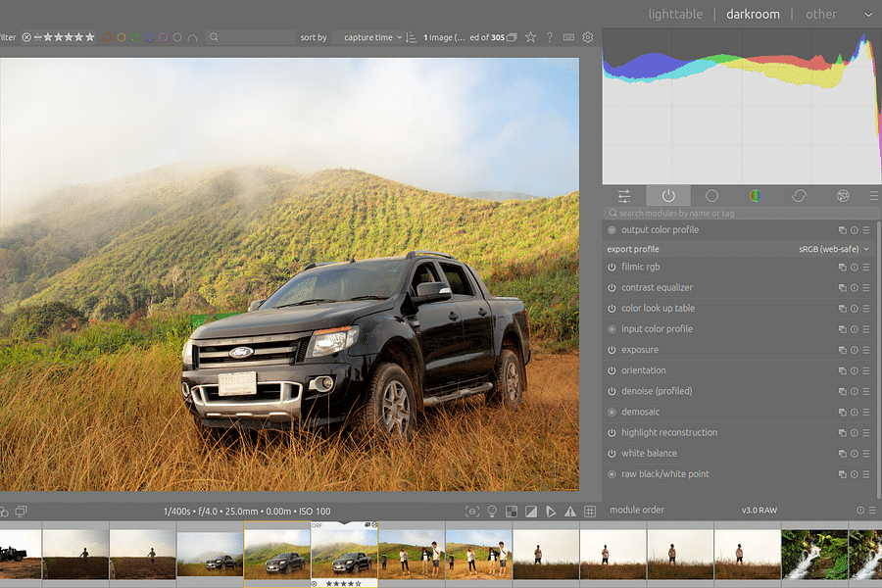Open the darktable preferences gear
The image size is (882, 588).
tap(586, 36)
